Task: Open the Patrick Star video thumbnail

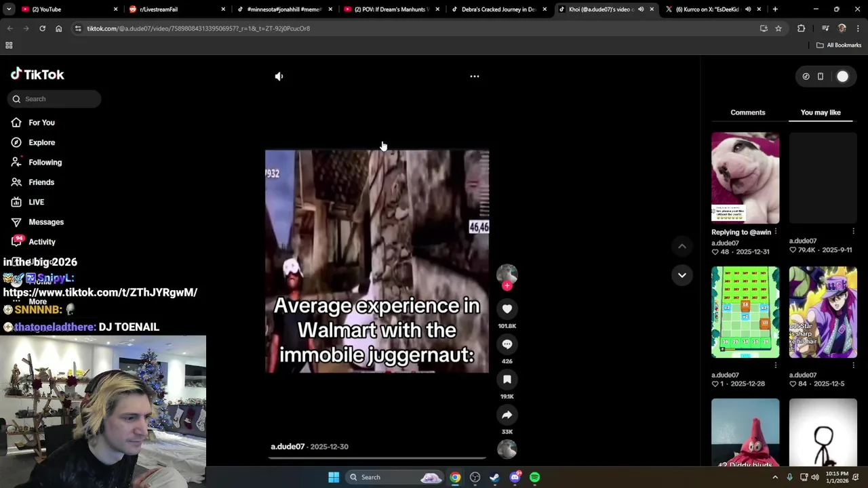Action: (745, 432)
